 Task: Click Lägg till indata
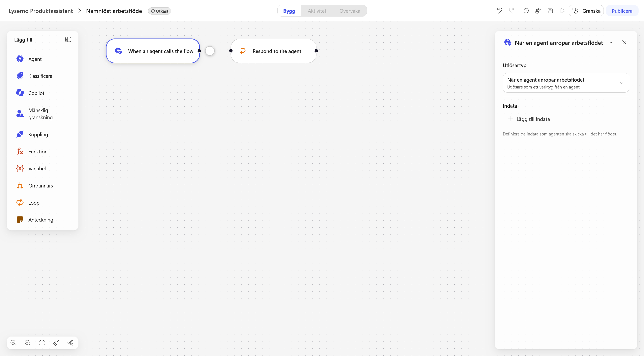coord(529,119)
